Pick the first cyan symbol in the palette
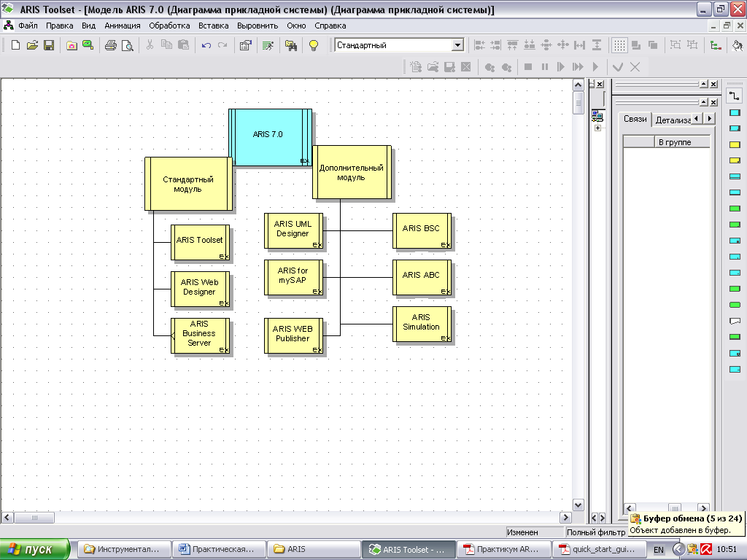This screenshot has height=560, width=747. click(x=735, y=113)
